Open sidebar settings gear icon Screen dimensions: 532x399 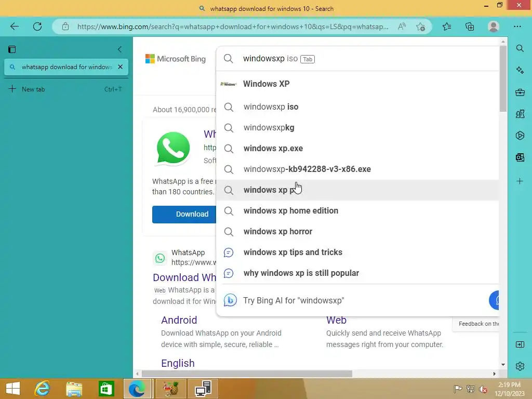tap(520, 366)
